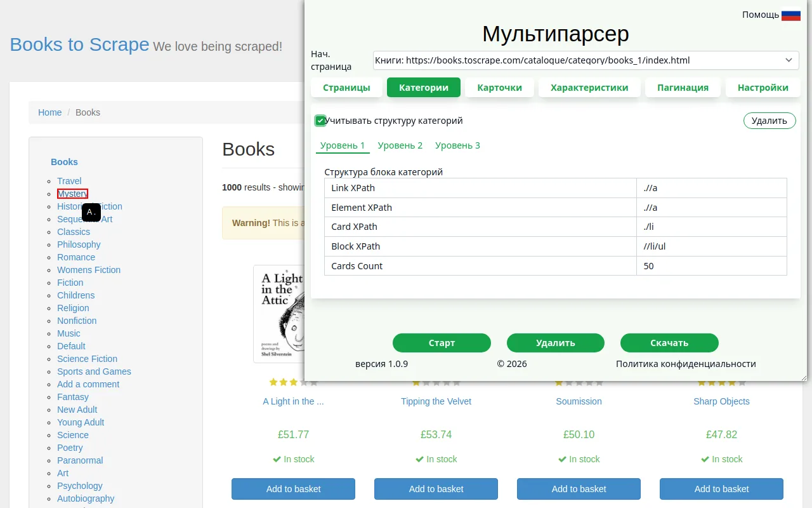Select the Science Fiction category
Screen dimensions: 812x508
87,359
